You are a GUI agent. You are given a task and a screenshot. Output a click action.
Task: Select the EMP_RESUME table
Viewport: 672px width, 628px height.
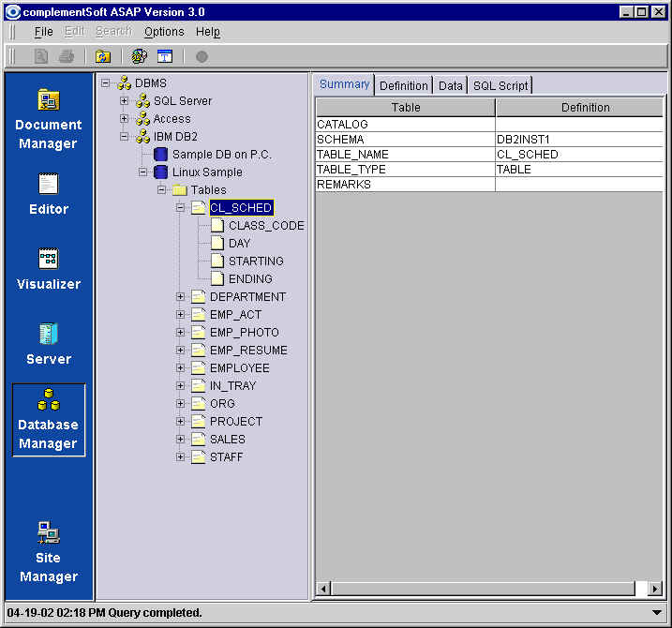point(248,351)
